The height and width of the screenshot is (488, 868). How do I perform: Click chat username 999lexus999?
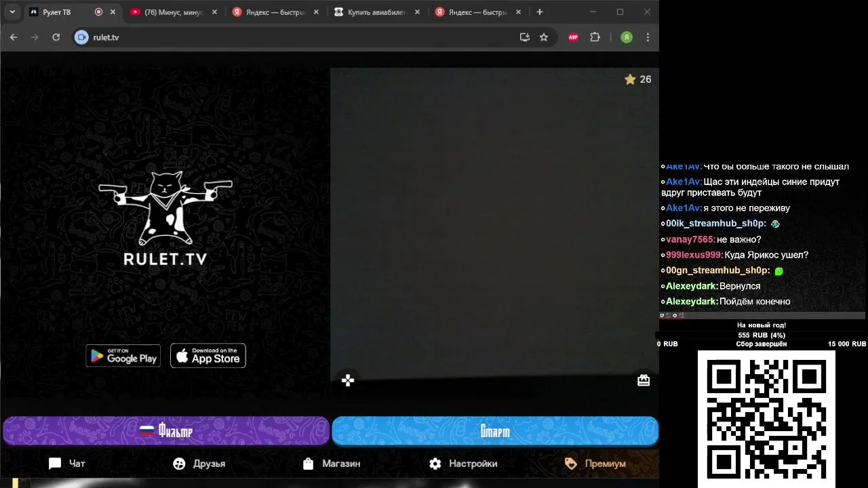(694, 255)
